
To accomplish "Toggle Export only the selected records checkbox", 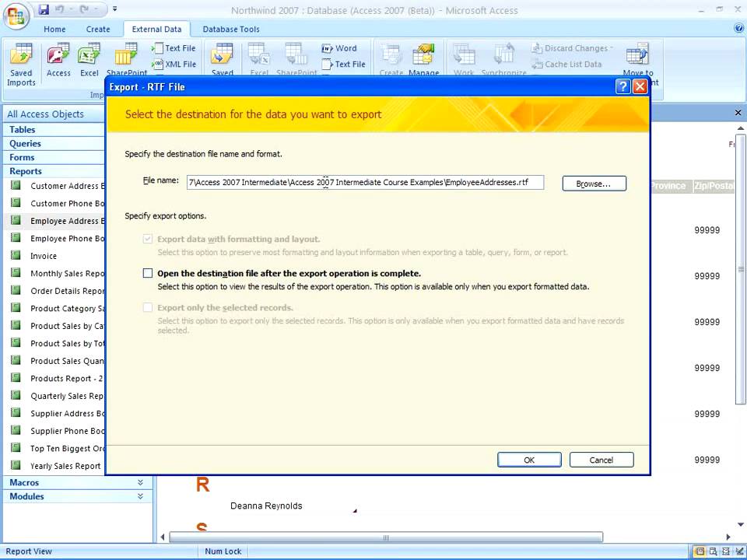I will pos(148,308).
